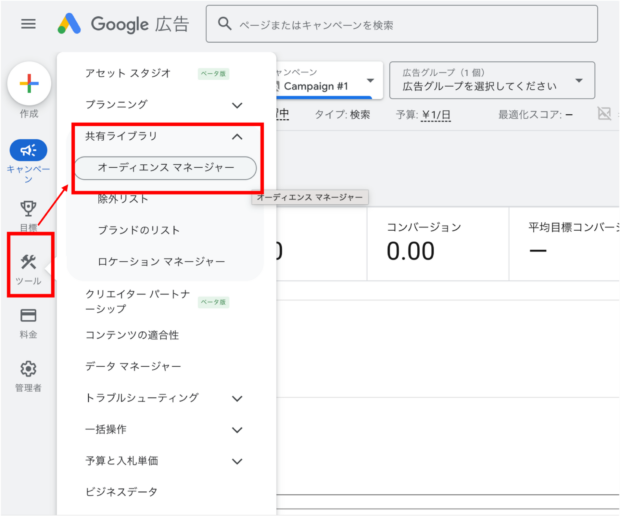Click the 0.00 conversion value
Viewport: 620px width, 516px height.
click(411, 251)
